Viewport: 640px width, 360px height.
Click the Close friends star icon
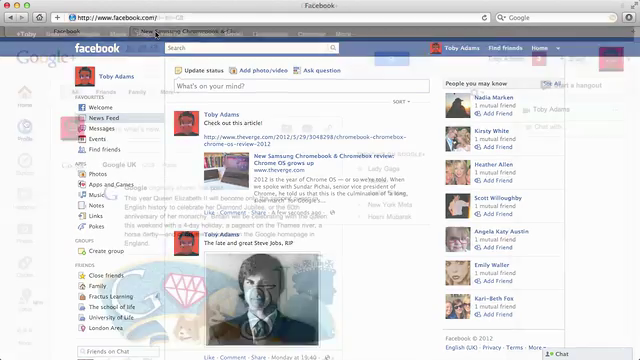tap(82, 276)
